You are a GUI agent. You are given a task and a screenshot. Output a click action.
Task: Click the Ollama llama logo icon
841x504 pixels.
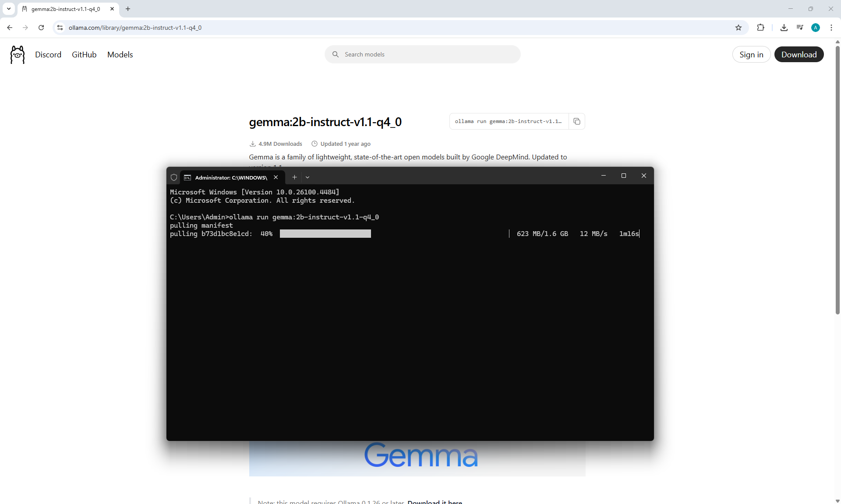(x=18, y=55)
